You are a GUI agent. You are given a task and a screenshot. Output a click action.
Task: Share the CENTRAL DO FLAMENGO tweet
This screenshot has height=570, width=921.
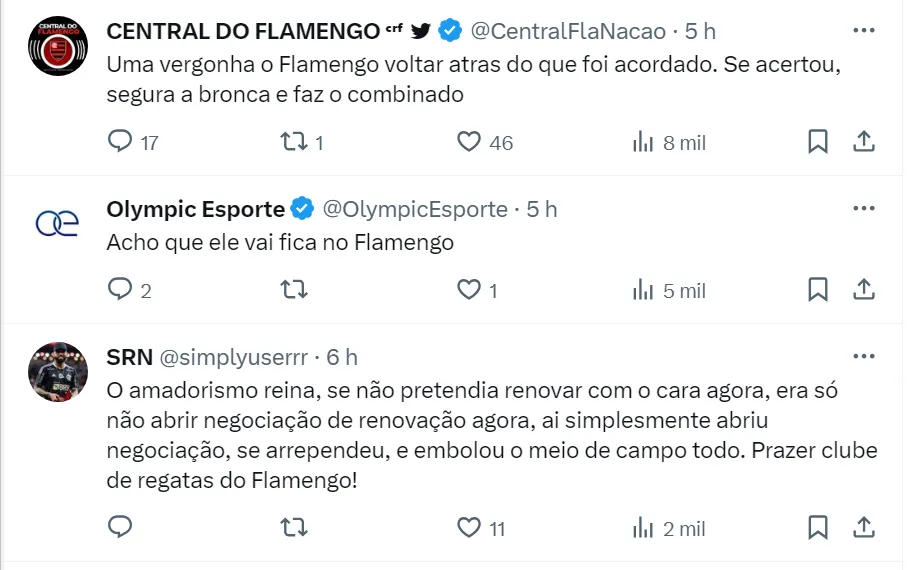pyautogui.click(x=863, y=142)
